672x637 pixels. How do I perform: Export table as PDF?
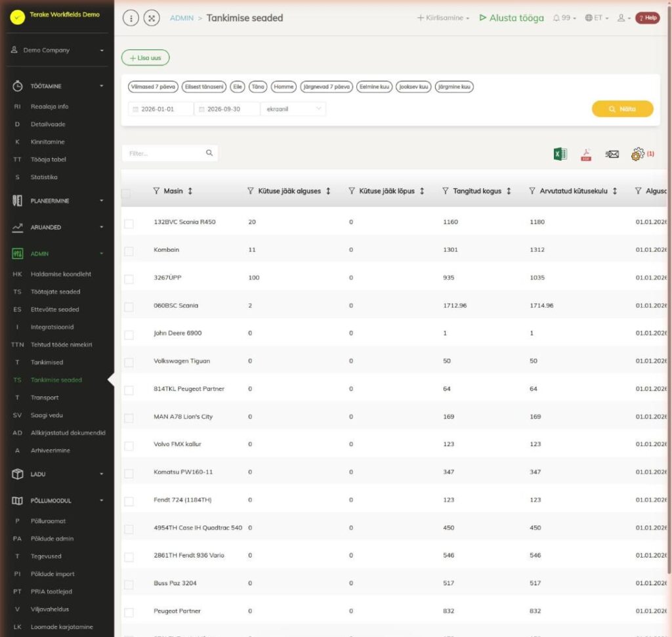click(586, 154)
